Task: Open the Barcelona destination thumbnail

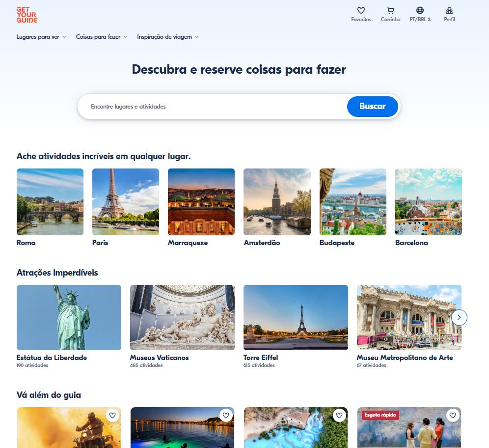Action: (429, 202)
